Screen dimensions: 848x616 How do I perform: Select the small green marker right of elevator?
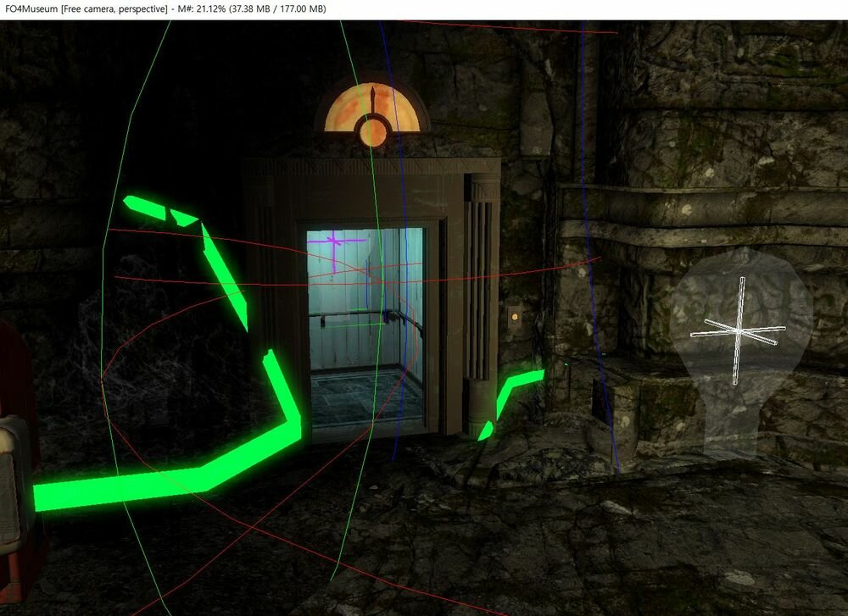pos(510,403)
